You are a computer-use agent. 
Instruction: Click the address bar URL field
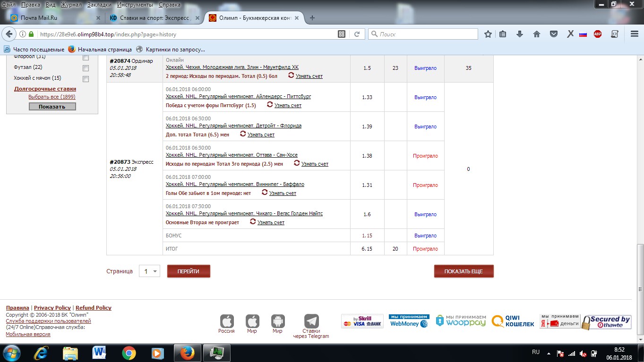(x=187, y=34)
